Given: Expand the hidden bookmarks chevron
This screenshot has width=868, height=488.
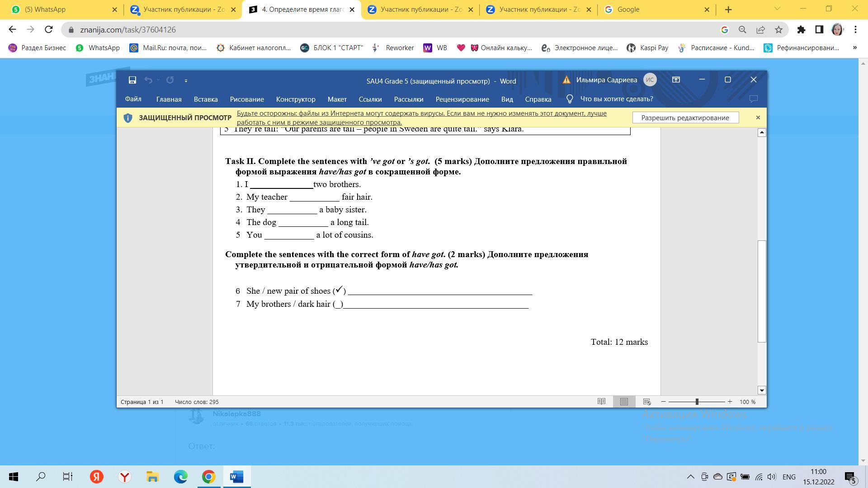Looking at the screenshot, I should click(x=854, y=47).
